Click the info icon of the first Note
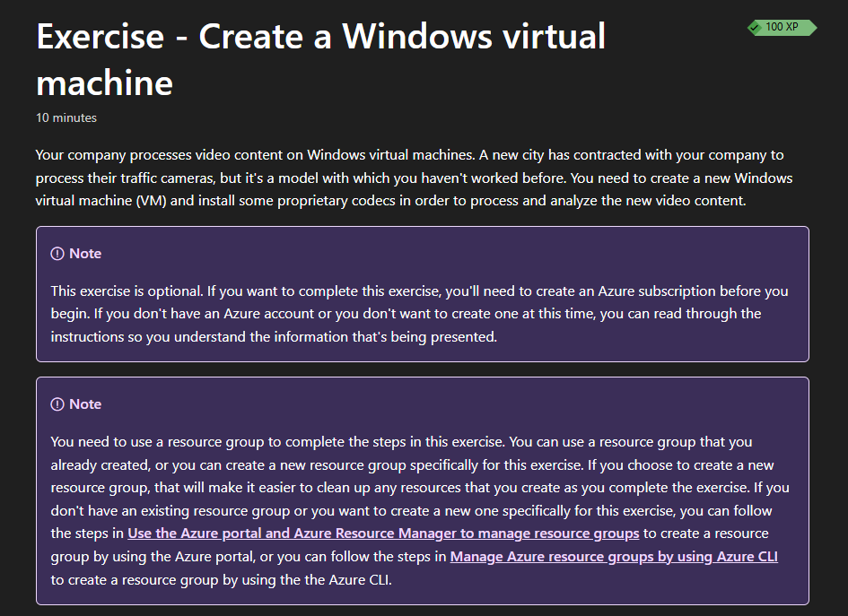This screenshot has width=848, height=616. [x=57, y=254]
